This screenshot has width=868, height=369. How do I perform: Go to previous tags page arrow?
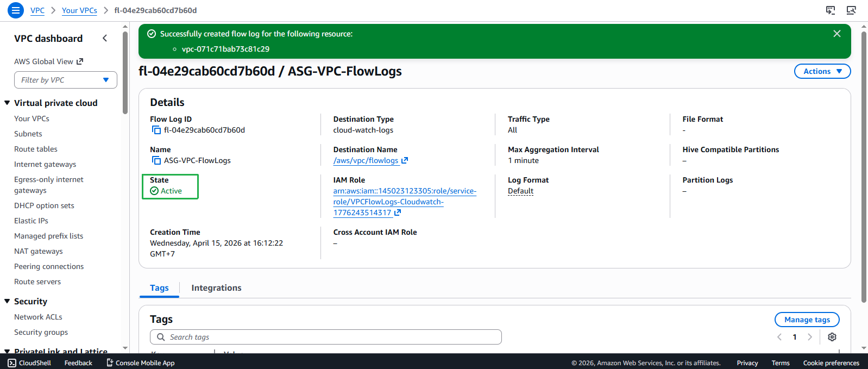(x=779, y=337)
